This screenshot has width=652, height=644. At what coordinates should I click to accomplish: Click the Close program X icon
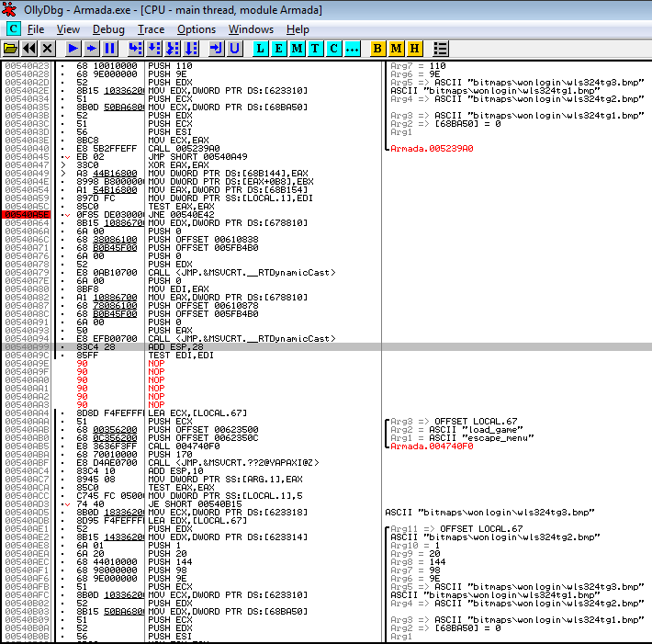(x=48, y=49)
